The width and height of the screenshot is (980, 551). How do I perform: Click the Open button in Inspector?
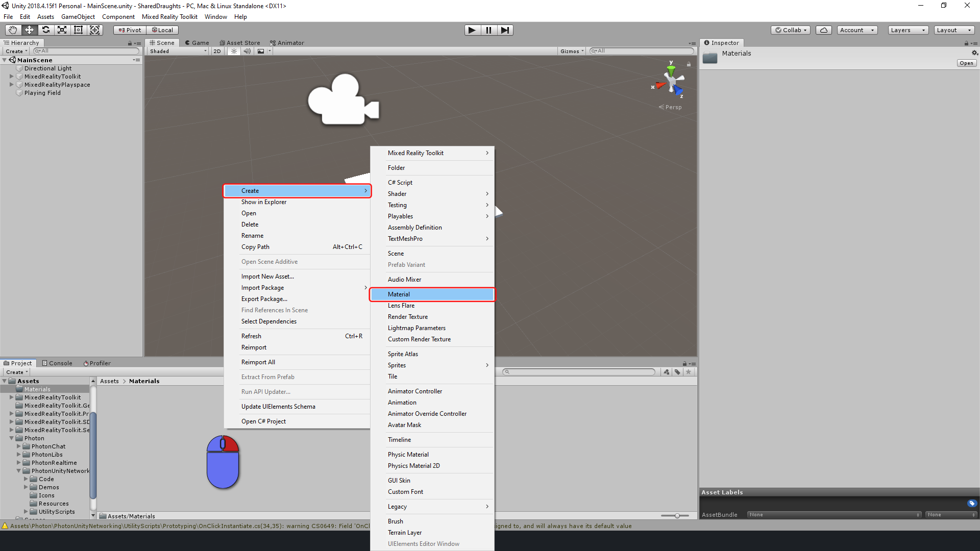[966, 63]
